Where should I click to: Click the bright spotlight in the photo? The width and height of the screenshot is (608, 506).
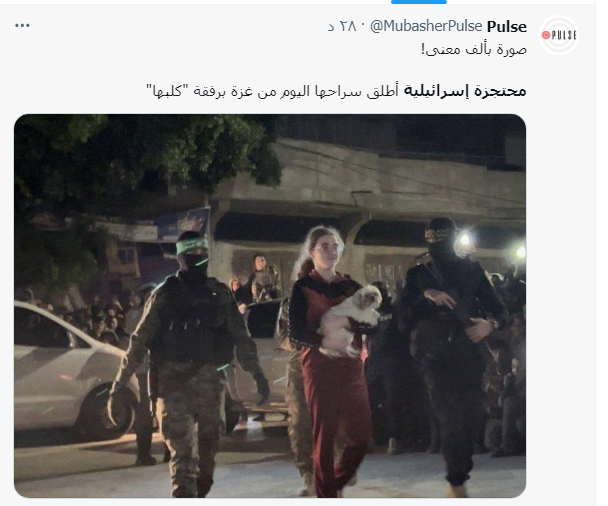pyautogui.click(x=465, y=240)
